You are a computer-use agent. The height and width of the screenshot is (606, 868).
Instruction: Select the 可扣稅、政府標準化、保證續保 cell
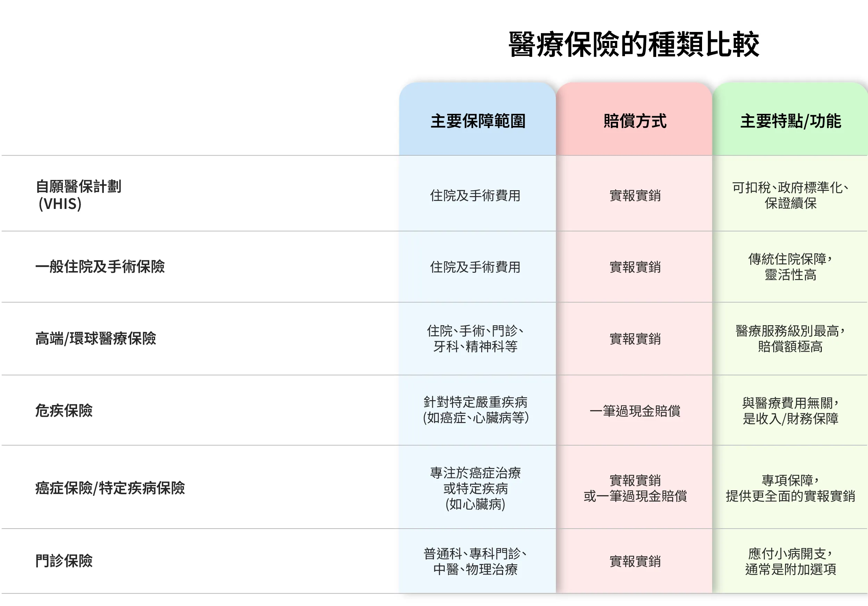click(x=791, y=195)
